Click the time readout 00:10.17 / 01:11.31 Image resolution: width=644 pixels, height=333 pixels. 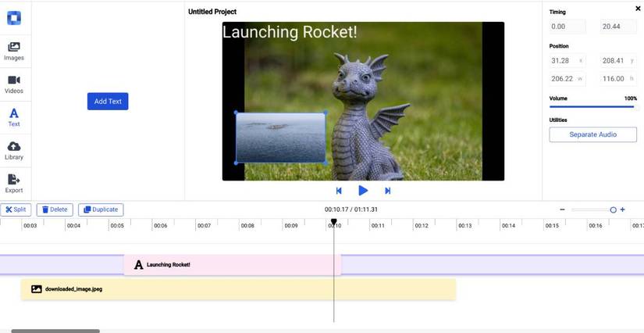pyautogui.click(x=351, y=209)
